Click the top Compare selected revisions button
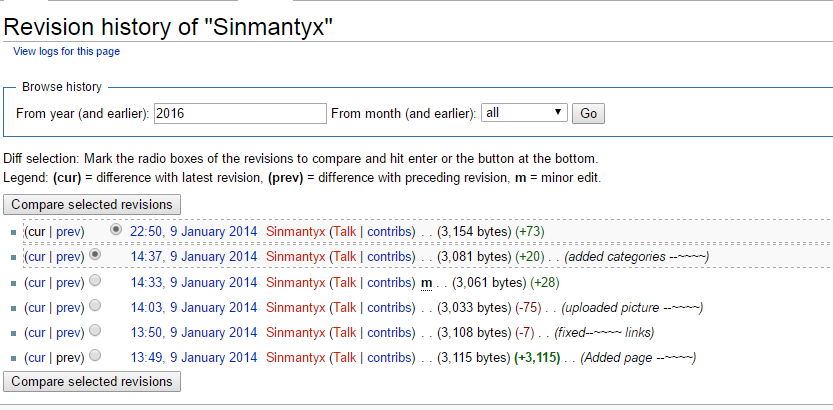The height and width of the screenshot is (410, 833). point(92,204)
